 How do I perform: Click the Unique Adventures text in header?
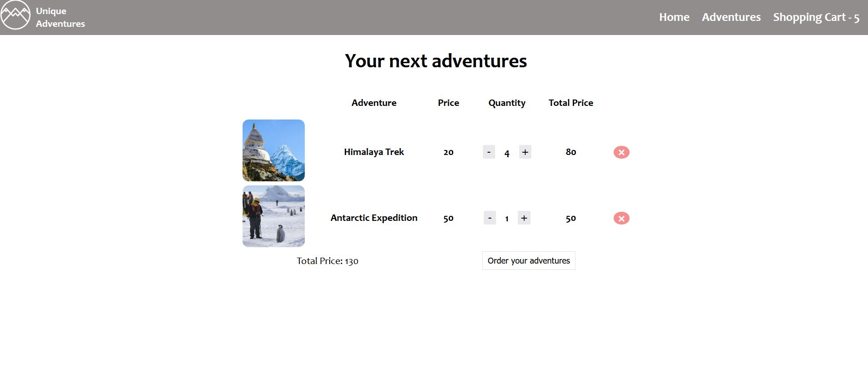click(x=60, y=17)
